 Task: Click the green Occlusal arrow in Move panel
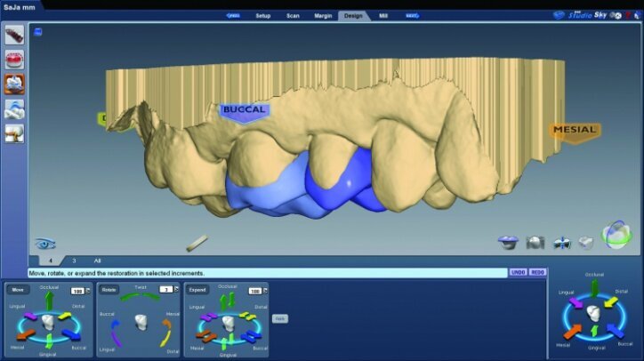tap(48, 302)
